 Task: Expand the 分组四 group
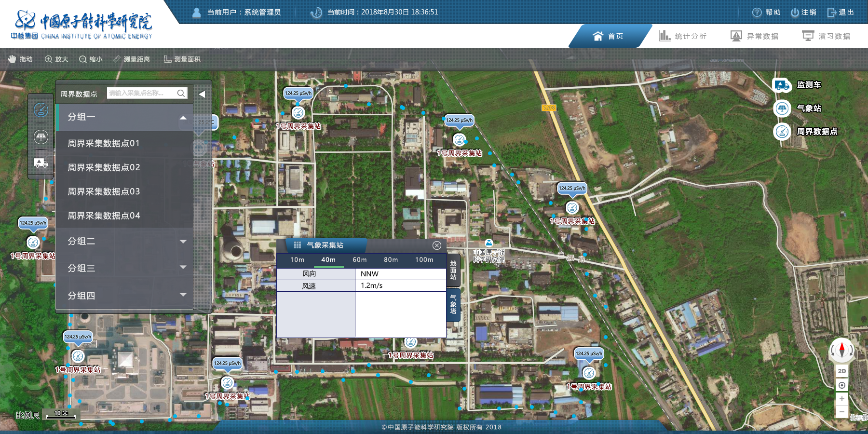pos(183,295)
